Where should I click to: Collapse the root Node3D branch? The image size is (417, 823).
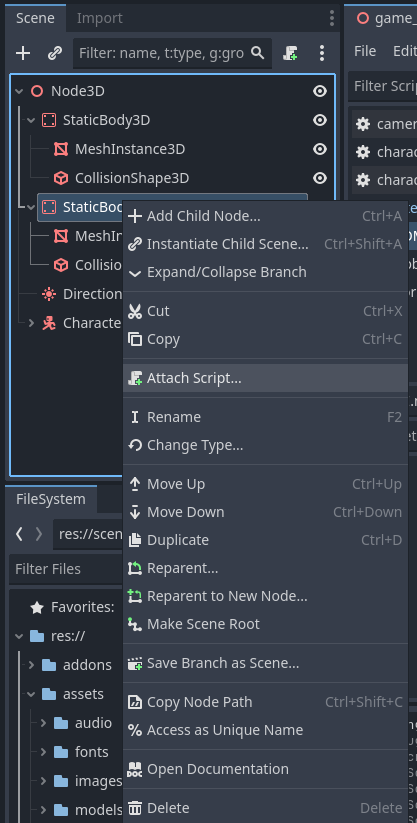[x=19, y=91]
